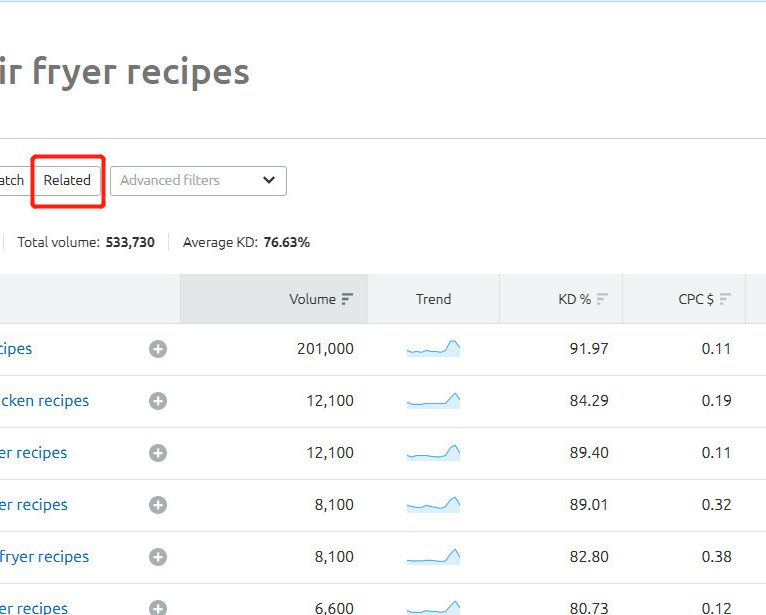Click the sort icon beside KD %
This screenshot has width=766, height=615.
click(x=602, y=299)
